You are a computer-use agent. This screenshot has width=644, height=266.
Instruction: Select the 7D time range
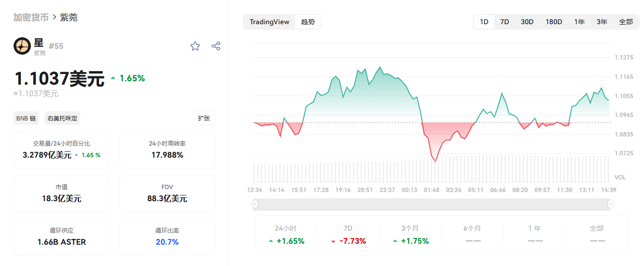[x=504, y=22]
